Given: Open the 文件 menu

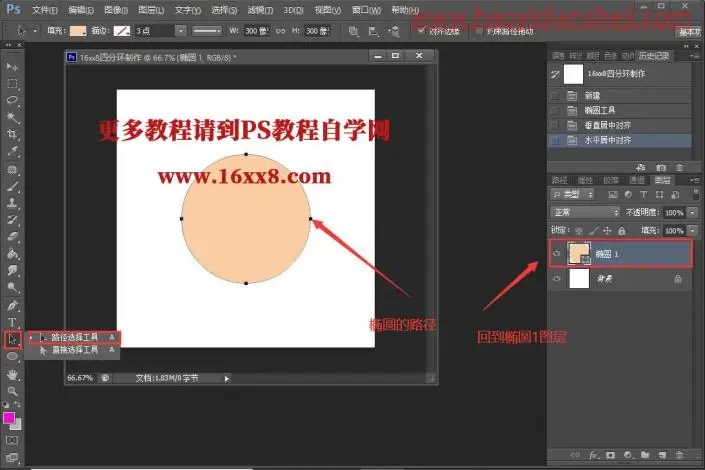Looking at the screenshot, I should click(45, 10).
